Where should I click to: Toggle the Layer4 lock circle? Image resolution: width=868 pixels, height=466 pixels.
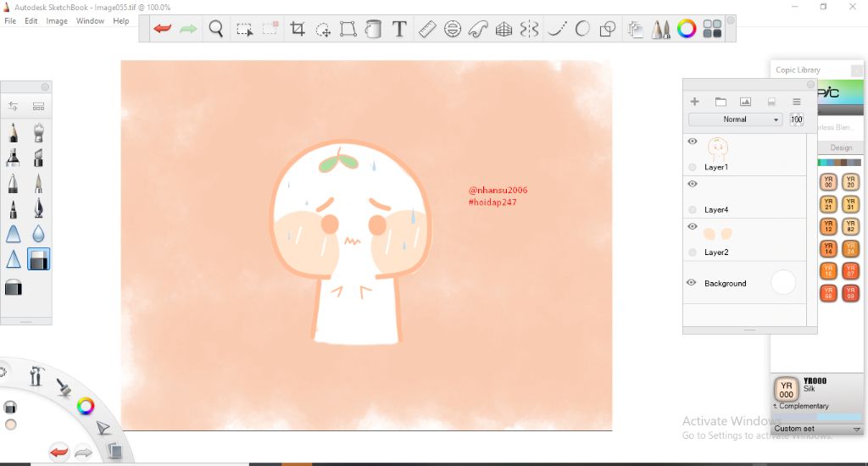point(692,210)
